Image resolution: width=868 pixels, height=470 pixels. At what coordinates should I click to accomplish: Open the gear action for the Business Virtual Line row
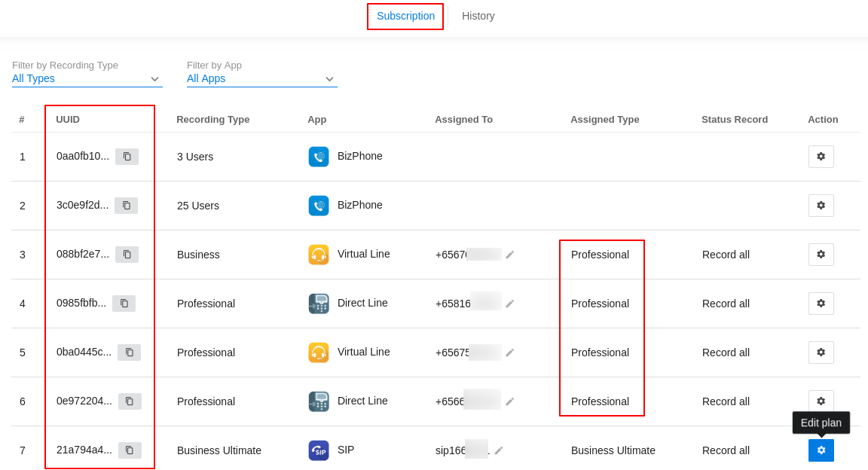point(821,255)
